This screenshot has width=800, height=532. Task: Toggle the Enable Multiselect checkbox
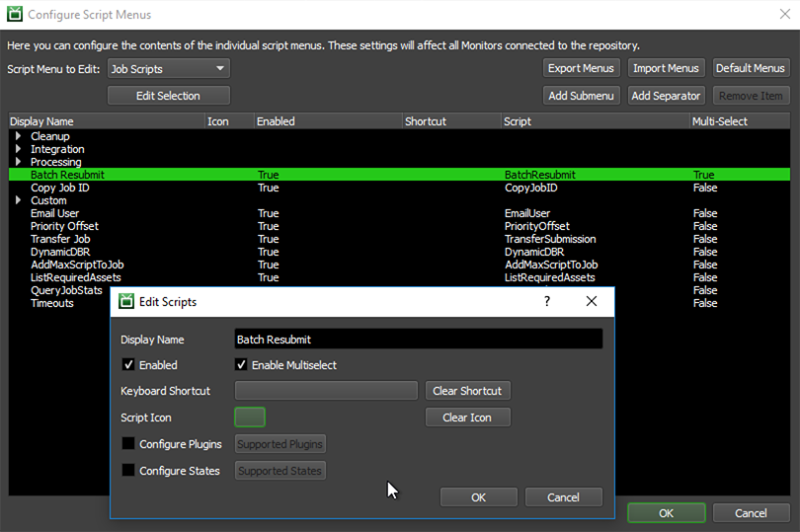pyautogui.click(x=242, y=365)
